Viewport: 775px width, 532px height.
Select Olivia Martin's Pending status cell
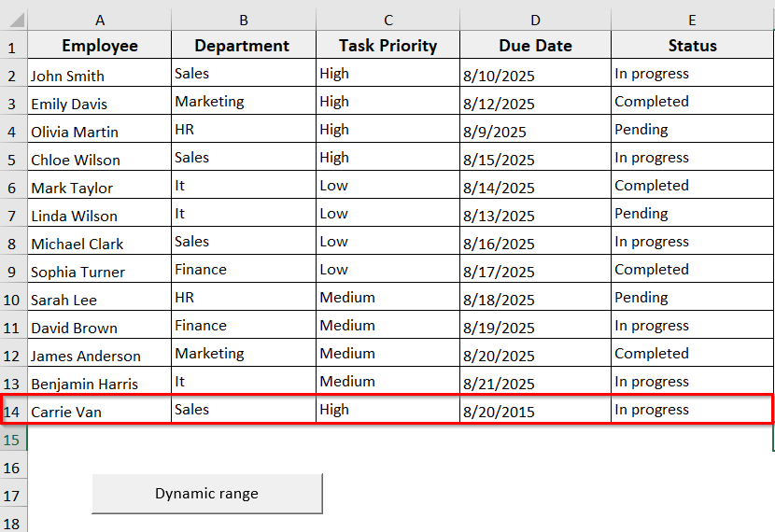[692, 130]
